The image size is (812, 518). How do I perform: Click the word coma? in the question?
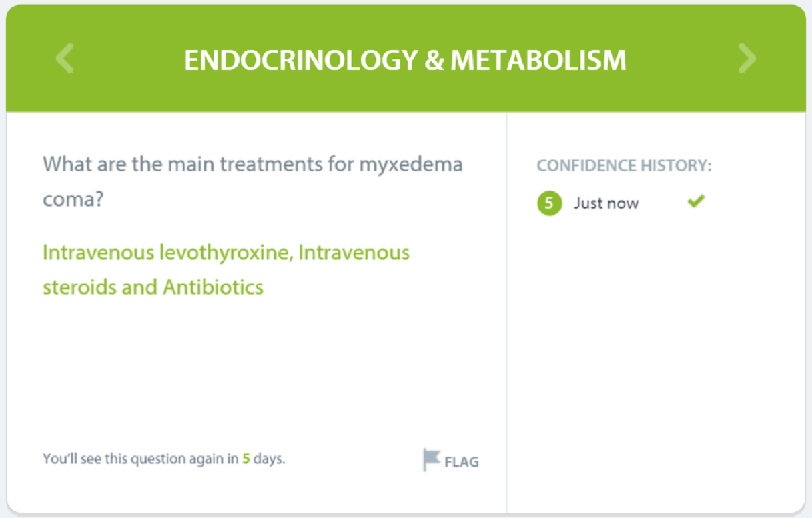point(73,199)
